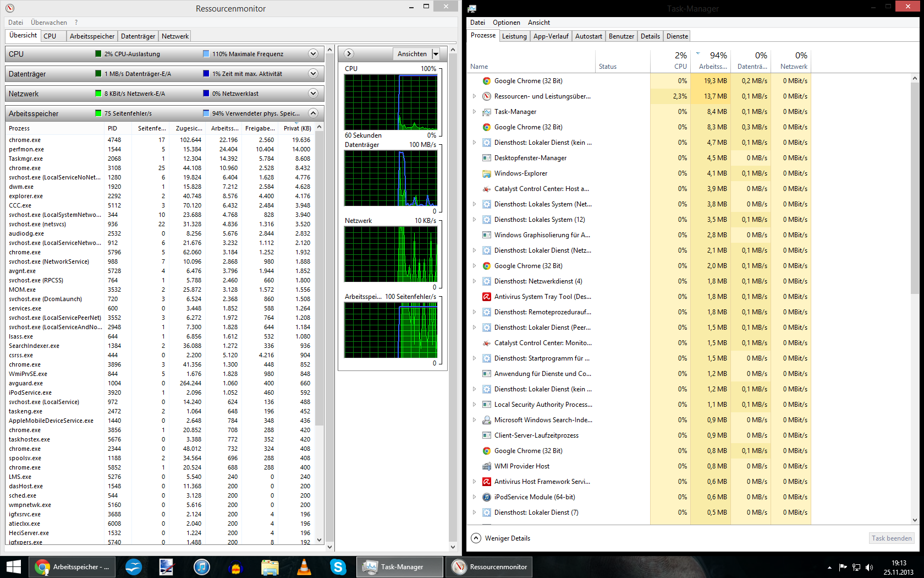Collapse the graphs pane with the arrow button
924x578 pixels.
[349, 54]
